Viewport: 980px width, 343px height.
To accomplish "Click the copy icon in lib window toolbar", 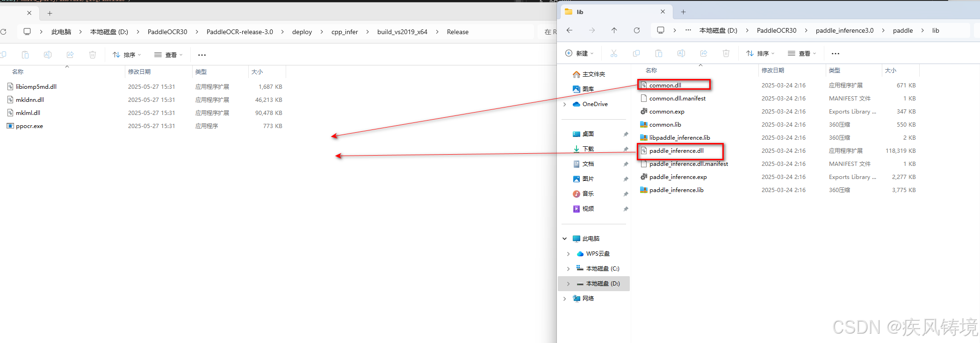I will click(636, 54).
